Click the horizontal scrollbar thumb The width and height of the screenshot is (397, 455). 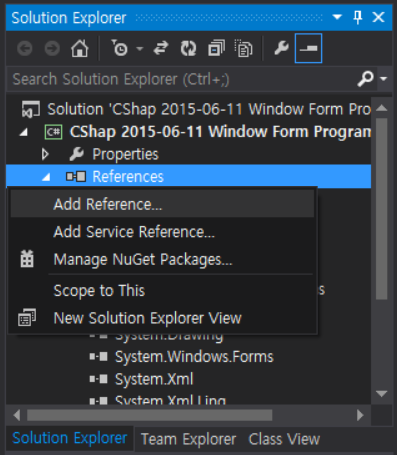pos(149,415)
